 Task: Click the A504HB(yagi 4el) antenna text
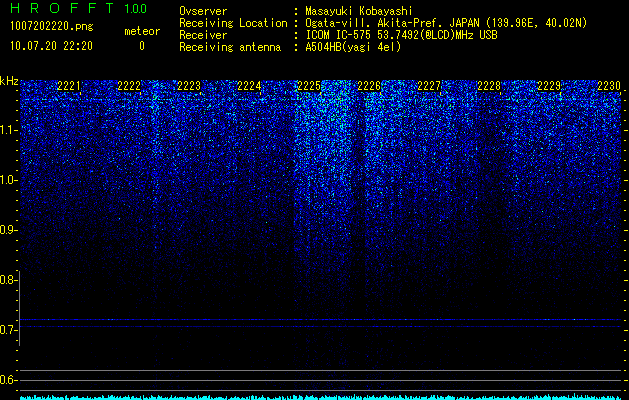pyautogui.click(x=353, y=47)
